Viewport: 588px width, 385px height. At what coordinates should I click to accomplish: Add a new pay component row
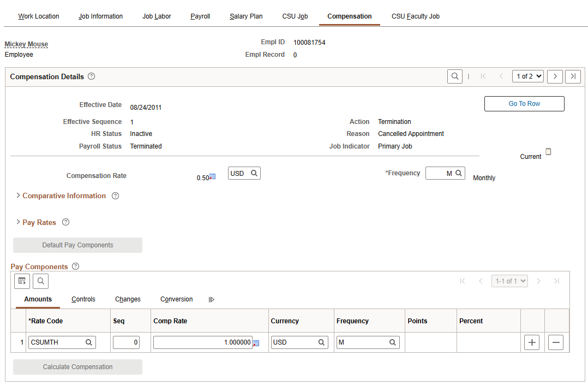(532, 342)
